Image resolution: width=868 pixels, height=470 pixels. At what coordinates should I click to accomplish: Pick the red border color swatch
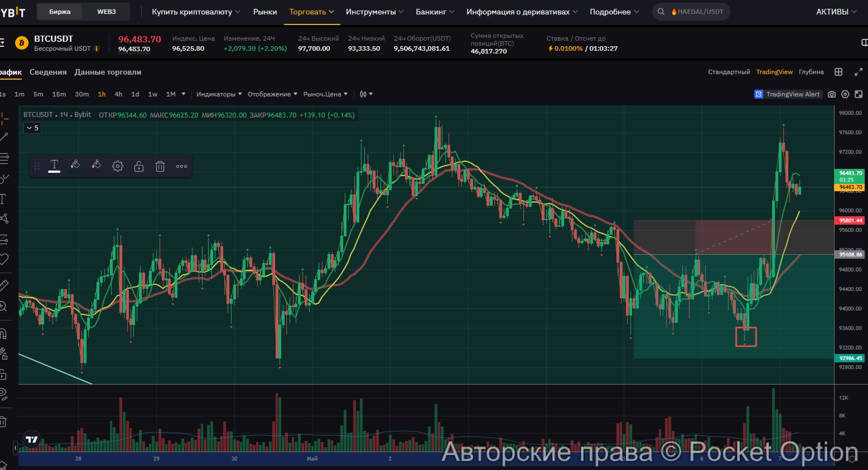click(x=97, y=166)
